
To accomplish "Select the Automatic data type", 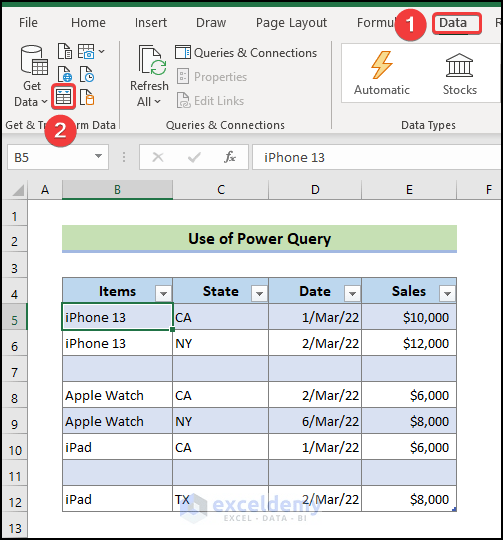I will 381,73.
